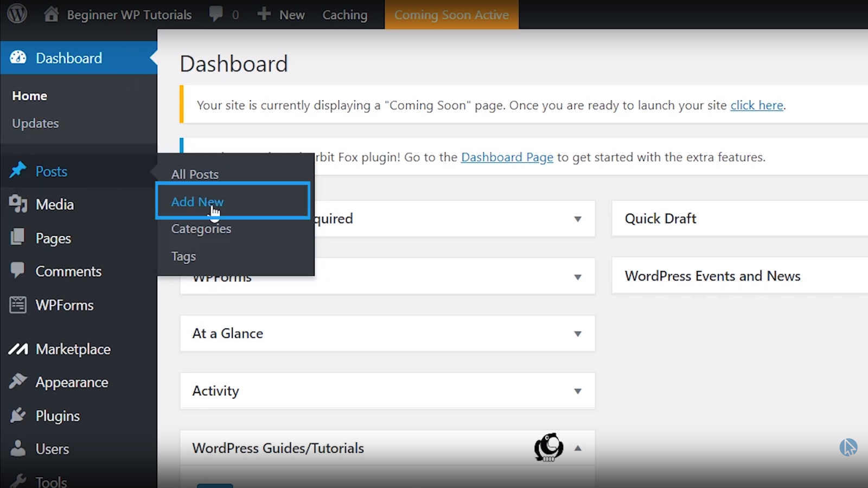Screen dimensions: 868x488
Task: Expand the partially hidden panel ending in 'quired'
Action: [x=578, y=219]
